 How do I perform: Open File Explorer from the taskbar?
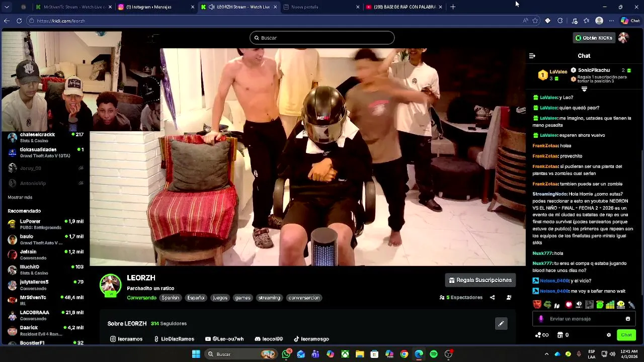360,354
